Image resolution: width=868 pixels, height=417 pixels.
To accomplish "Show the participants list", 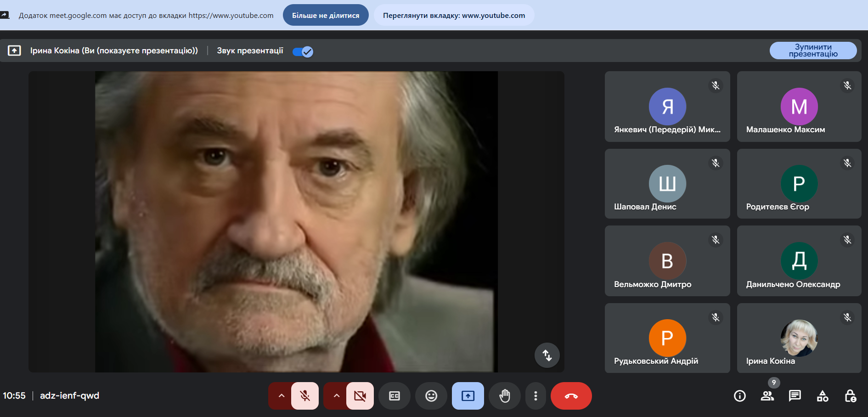I will pos(767,396).
